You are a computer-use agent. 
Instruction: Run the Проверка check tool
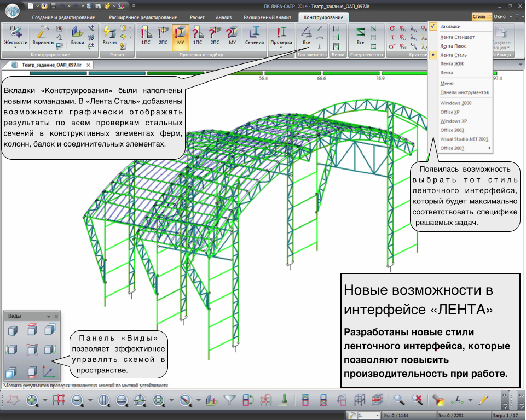point(281,35)
